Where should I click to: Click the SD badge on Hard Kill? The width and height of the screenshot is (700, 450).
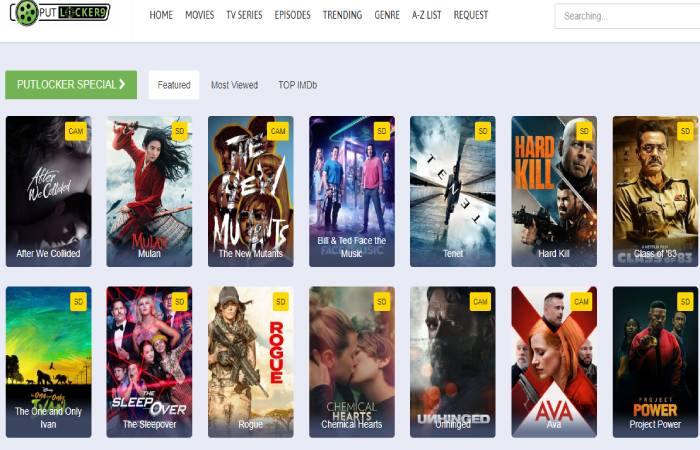coord(584,131)
